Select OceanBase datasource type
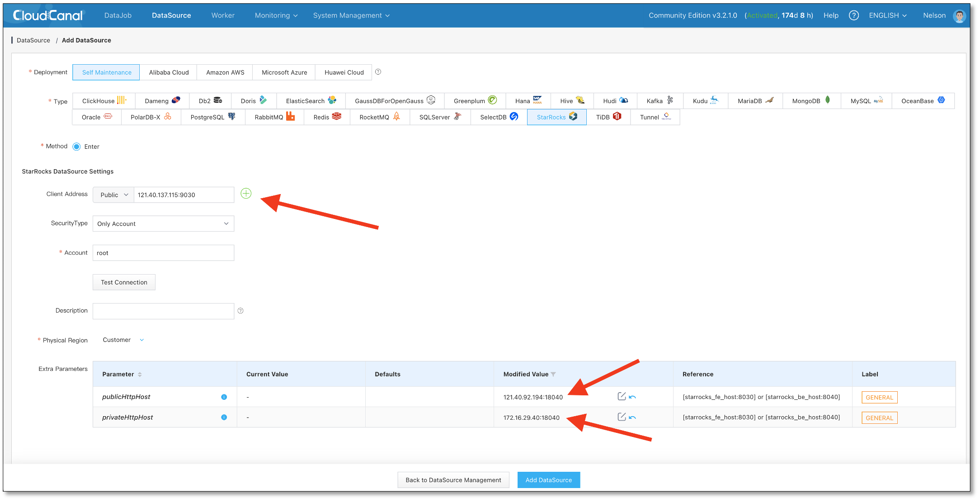980x503 pixels. click(923, 101)
